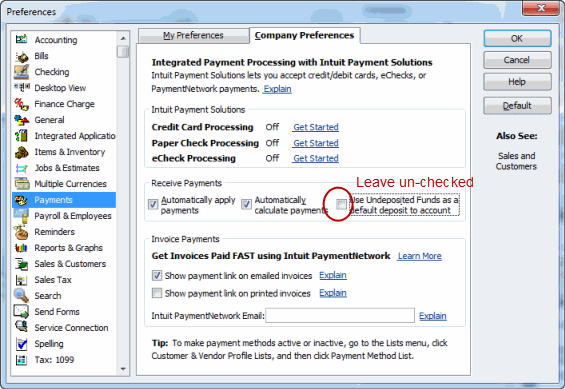Uncheck Automatically apply payments
The image size is (565, 389).
click(x=153, y=204)
